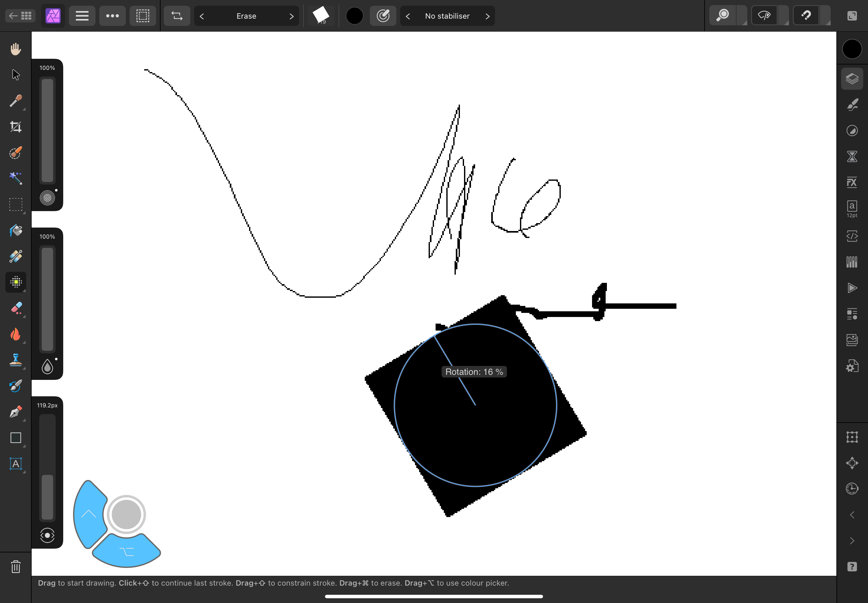Select the Rectangle shape tool
This screenshot has width=868, height=603.
[15, 437]
